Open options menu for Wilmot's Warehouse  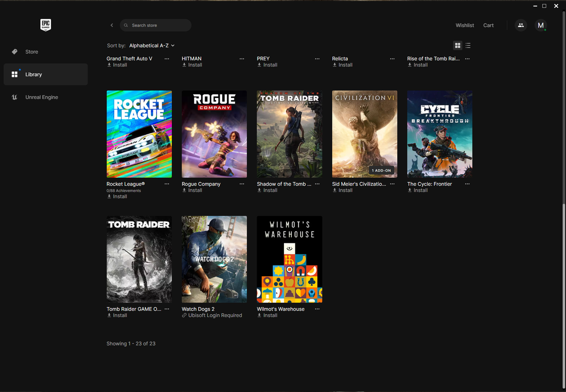click(x=317, y=309)
